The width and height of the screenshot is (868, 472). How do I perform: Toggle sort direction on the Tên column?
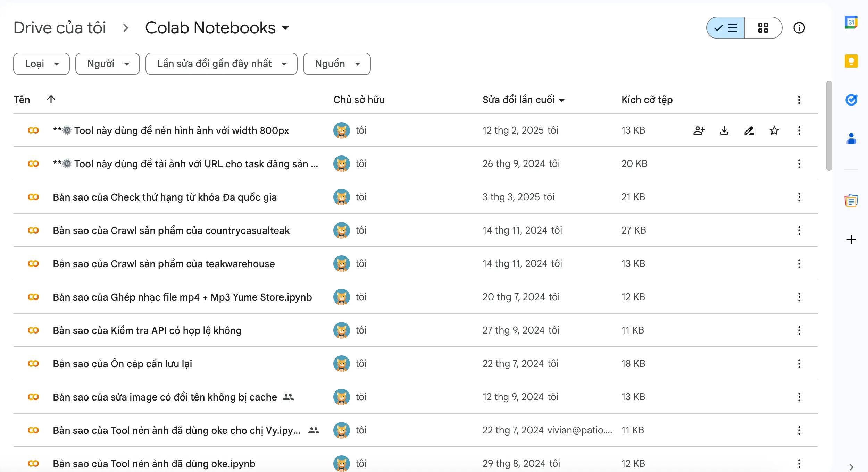point(51,100)
